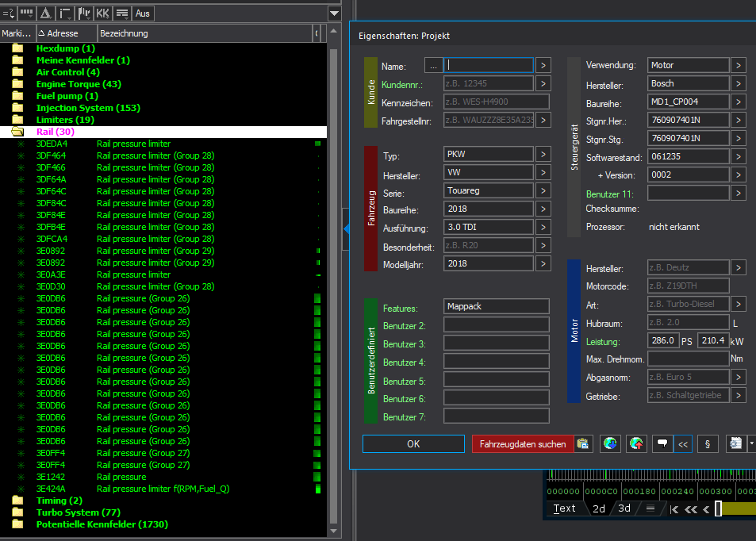Switch to the 3d view tab
The height and width of the screenshot is (541, 756).
[x=624, y=508]
